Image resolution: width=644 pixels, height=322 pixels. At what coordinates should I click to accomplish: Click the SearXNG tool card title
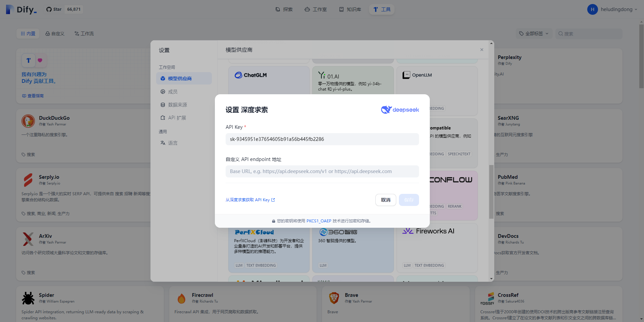[x=508, y=118]
